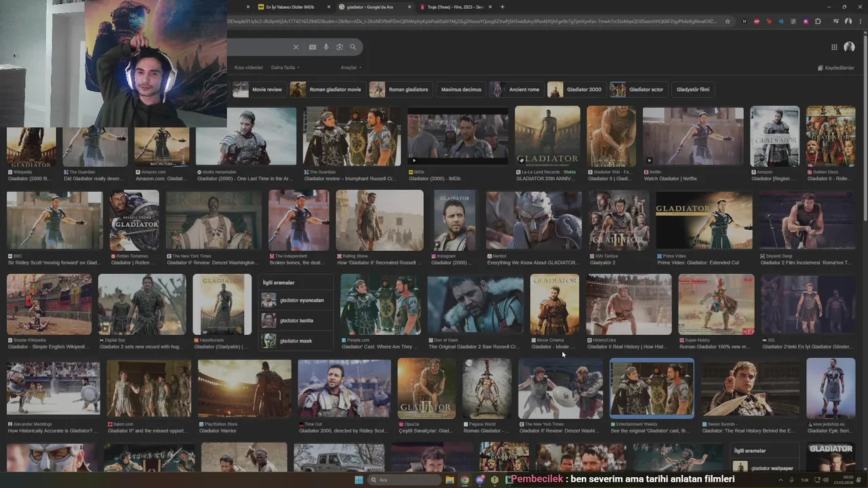Select the 'Roman gladiator movie' chip
868x488 pixels.
(327, 89)
